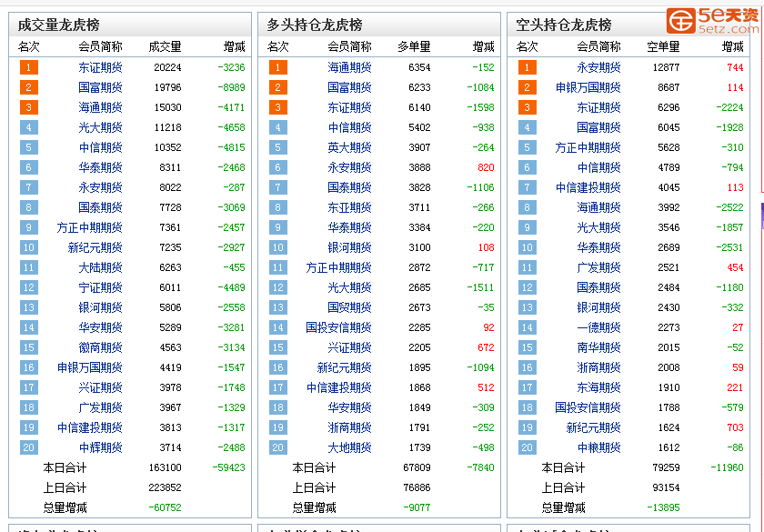Viewport: 764px width, 532px height.
Task: Click the 总量增减 value -9077
Action: [x=417, y=507]
